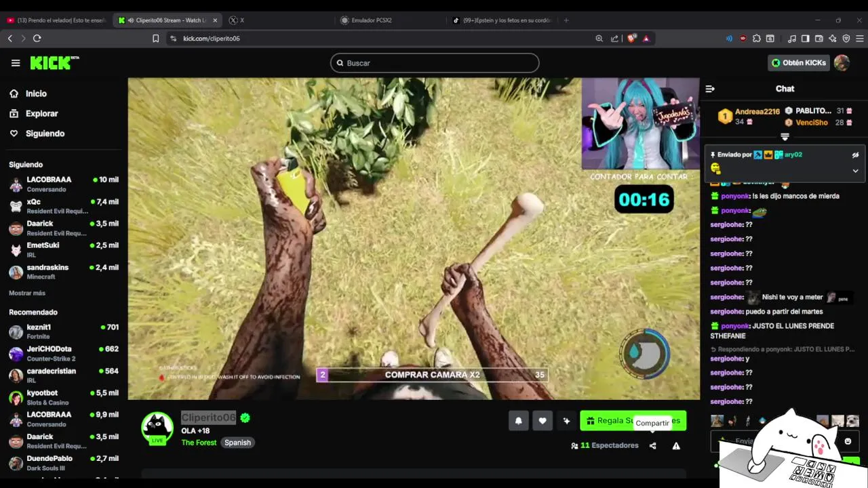Toggle follow heart button
868x488 pixels.
(542, 421)
